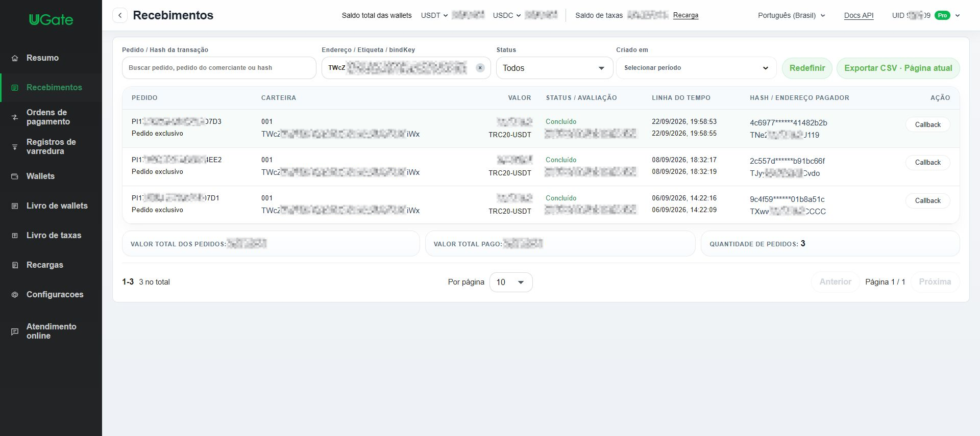Click the Livro de taxas icon
Screen dimensions: 980x436
(15, 236)
